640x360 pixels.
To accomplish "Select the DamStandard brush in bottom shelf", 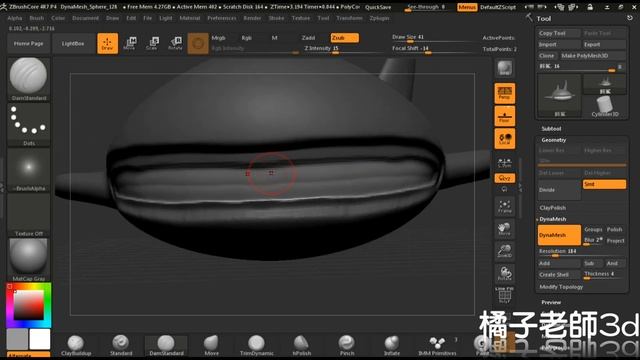I will click(166, 345).
